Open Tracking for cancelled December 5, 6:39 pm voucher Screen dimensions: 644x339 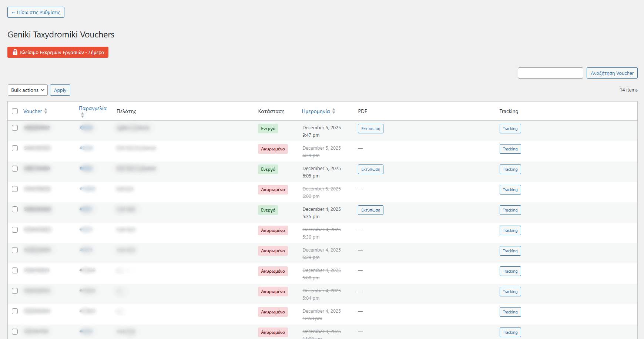point(510,149)
